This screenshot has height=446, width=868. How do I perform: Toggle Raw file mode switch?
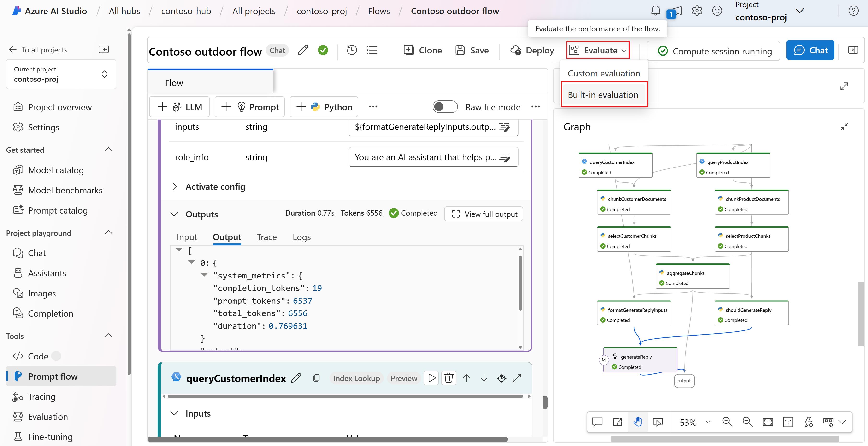pyautogui.click(x=445, y=107)
